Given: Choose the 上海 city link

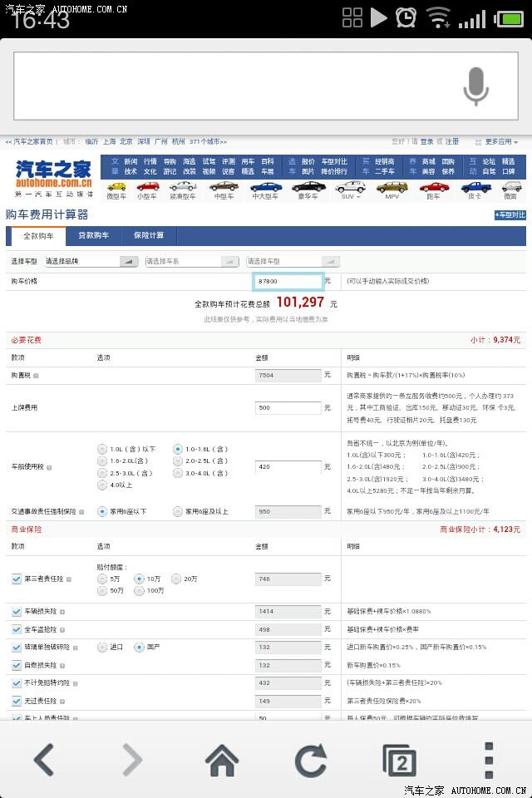Looking at the screenshot, I should click(x=110, y=141).
